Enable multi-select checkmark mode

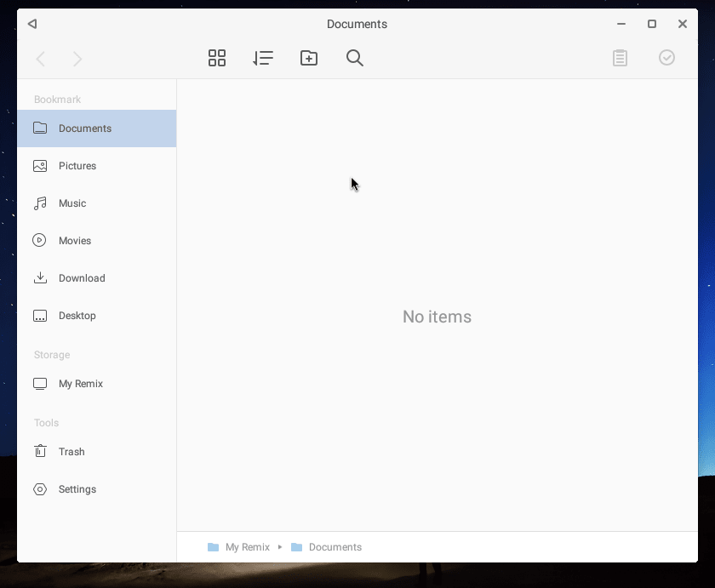(x=666, y=57)
